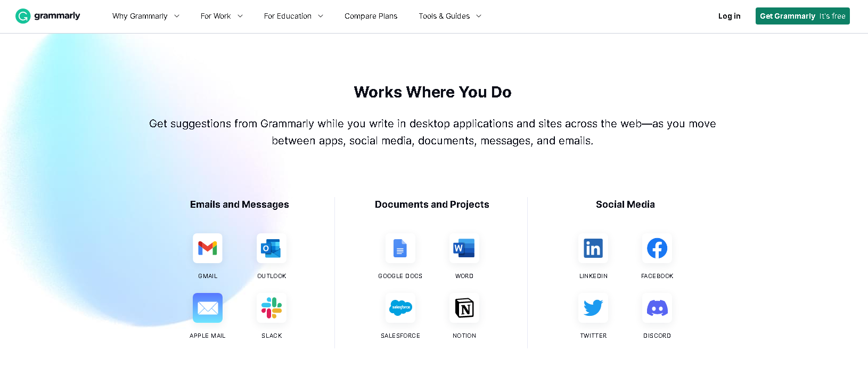Click the Twitter bird icon
Image resolution: width=868 pixels, height=375 pixels.
(593, 308)
